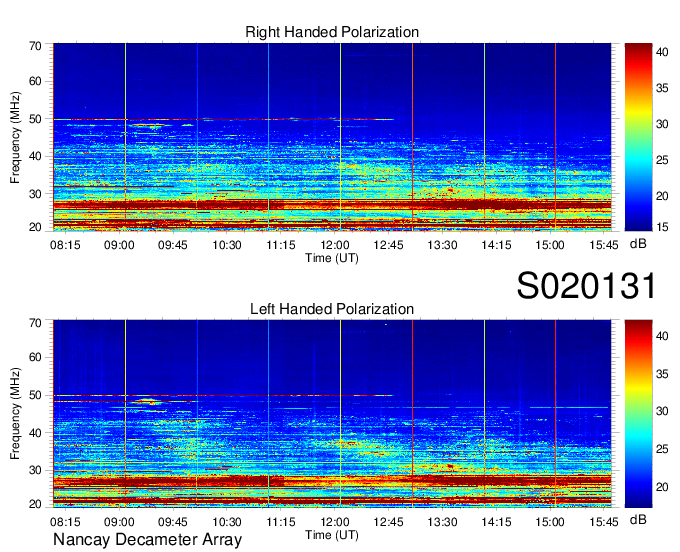Click the 50 MHz red line in top spectrogram
This screenshot has height=552, width=680.
click(223, 119)
